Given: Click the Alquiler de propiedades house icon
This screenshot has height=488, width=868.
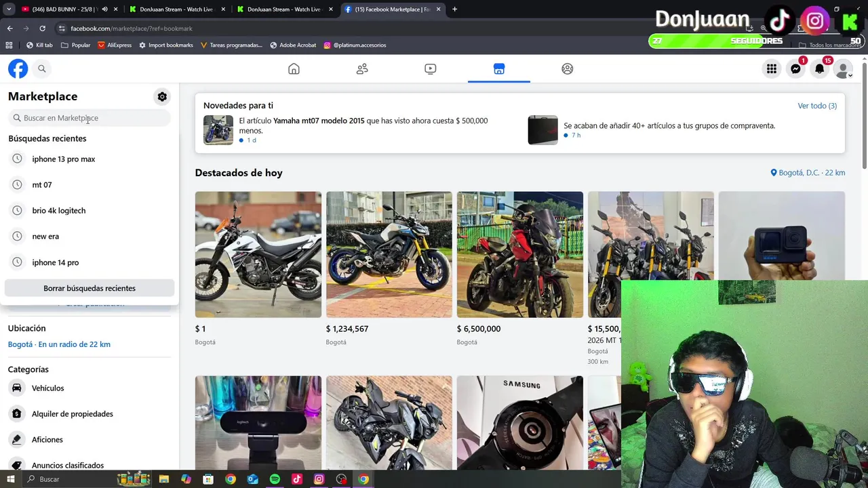Looking at the screenshot, I should click(x=17, y=413).
